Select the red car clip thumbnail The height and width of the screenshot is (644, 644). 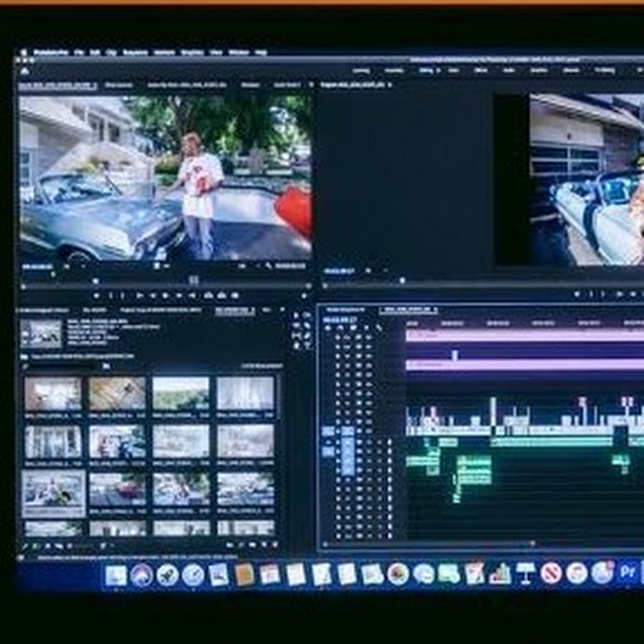(117, 489)
